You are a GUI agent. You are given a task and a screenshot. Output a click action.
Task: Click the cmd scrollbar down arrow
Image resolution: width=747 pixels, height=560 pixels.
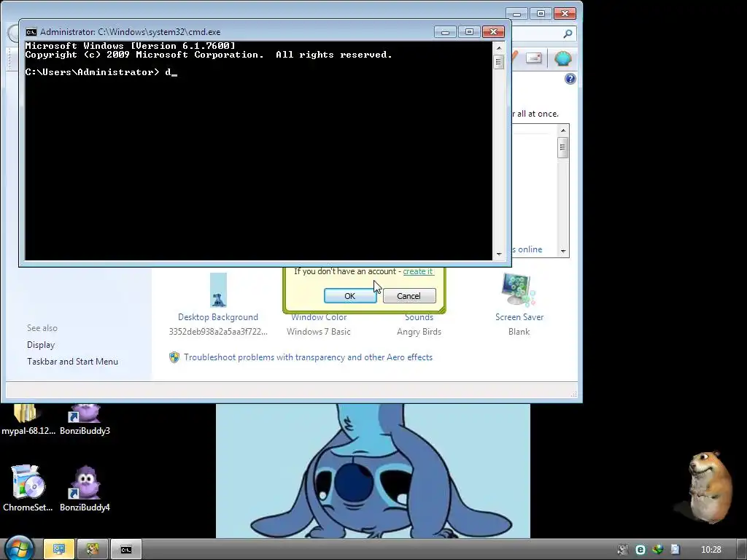pyautogui.click(x=499, y=254)
